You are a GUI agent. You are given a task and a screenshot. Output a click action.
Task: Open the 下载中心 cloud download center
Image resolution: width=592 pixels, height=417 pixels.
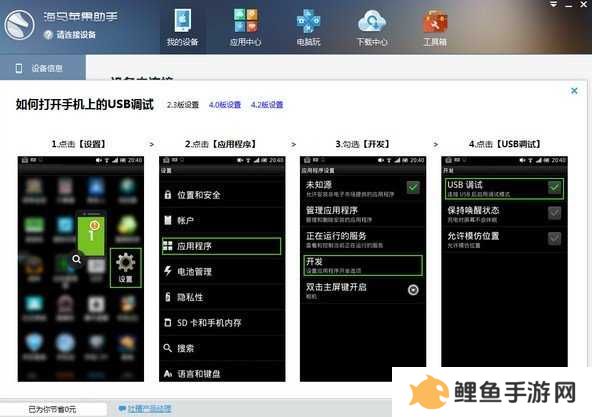point(372,27)
